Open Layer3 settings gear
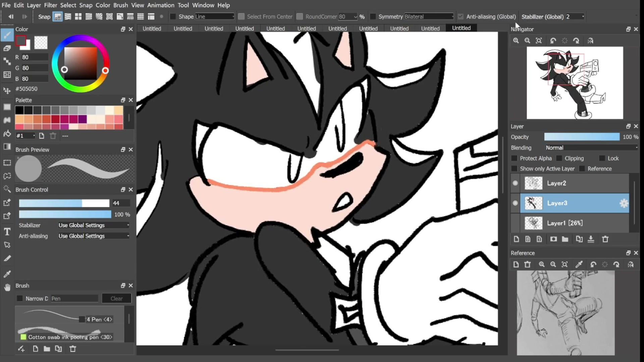644x362 pixels. [x=624, y=203]
